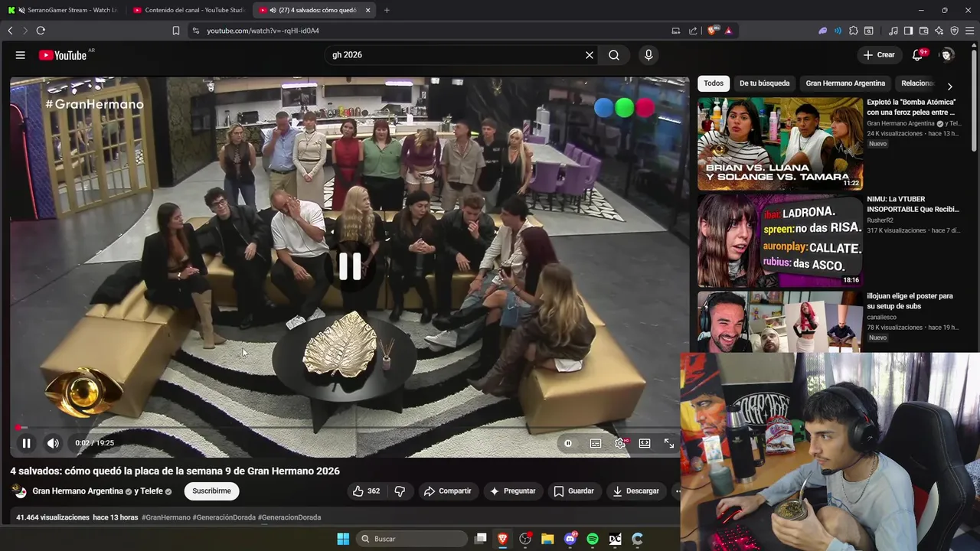Open Brave Wallet icon
Image resolution: width=980 pixels, height=551 pixels.
pyautogui.click(x=923, y=31)
